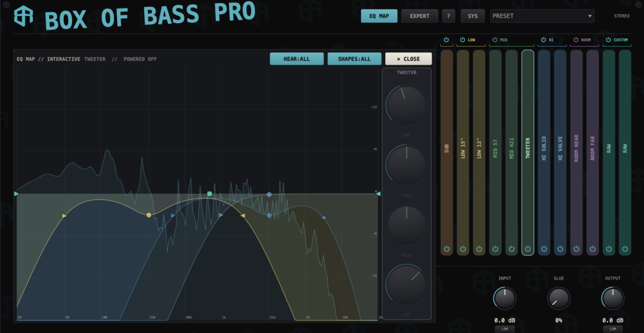The image size is (644, 333).
Task: Toggle the ROOM group power switch
Action: pyautogui.click(x=576, y=40)
